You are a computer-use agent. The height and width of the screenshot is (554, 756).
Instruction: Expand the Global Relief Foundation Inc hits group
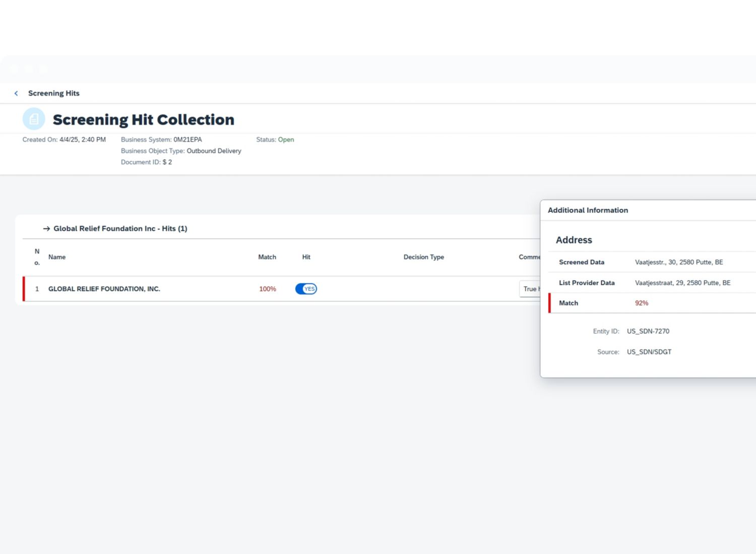pyautogui.click(x=120, y=229)
